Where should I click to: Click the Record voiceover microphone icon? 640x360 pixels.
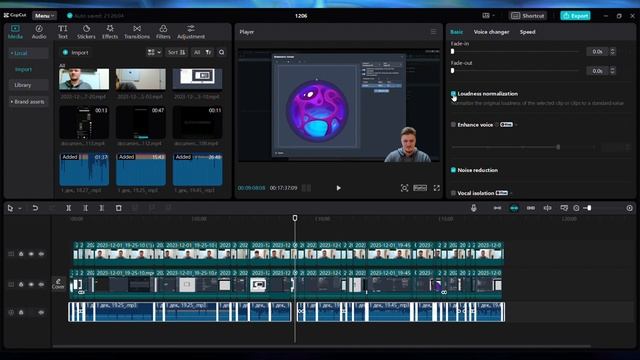[473, 208]
